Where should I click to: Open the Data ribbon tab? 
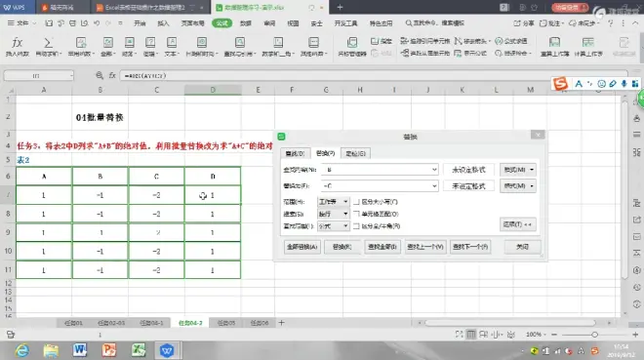(246, 23)
